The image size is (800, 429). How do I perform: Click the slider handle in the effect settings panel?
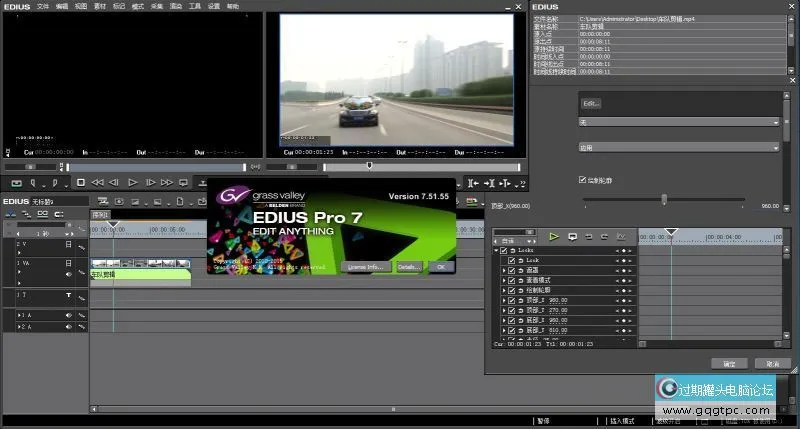pyautogui.click(x=664, y=199)
